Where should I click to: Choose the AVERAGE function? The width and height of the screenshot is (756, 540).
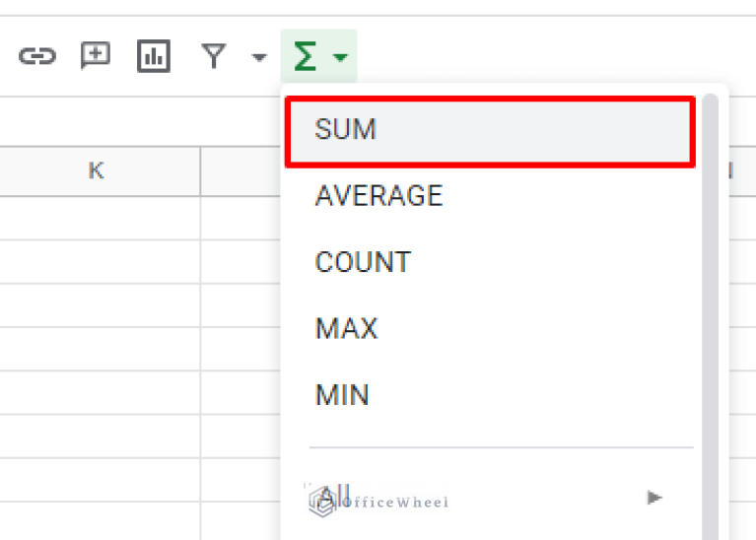(378, 196)
